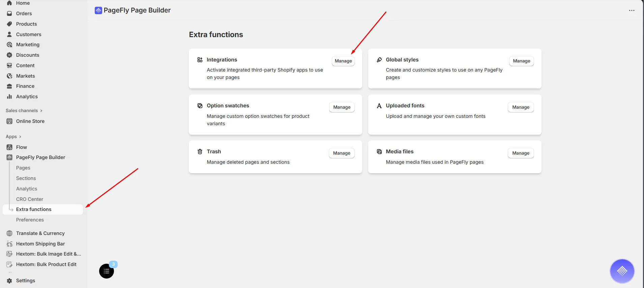Viewport: 644px width, 288px height.
Task: Manage Uploaded fonts
Action: pyautogui.click(x=521, y=107)
